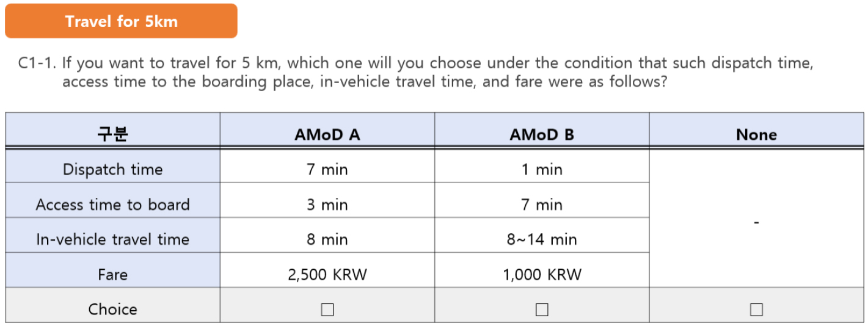This screenshot has width=868, height=326.
Task: Click the Choice row label
Action: 113,309
